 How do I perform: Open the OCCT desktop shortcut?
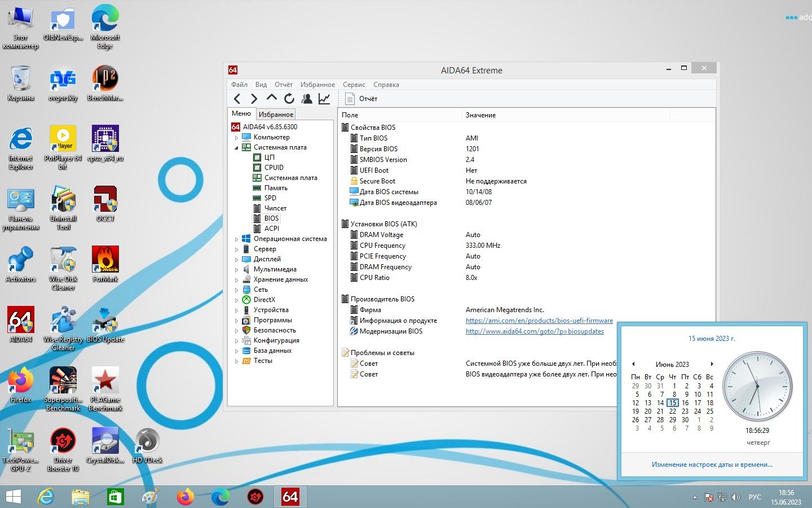tap(105, 203)
